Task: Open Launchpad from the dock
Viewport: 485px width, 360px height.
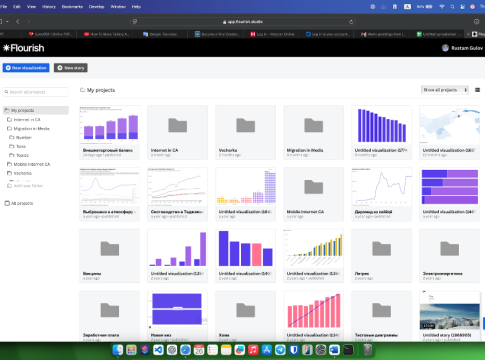Action: pos(131,350)
